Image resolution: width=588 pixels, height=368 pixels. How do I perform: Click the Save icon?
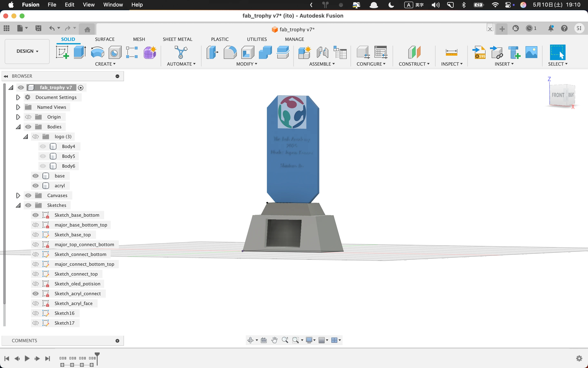pyautogui.click(x=38, y=28)
